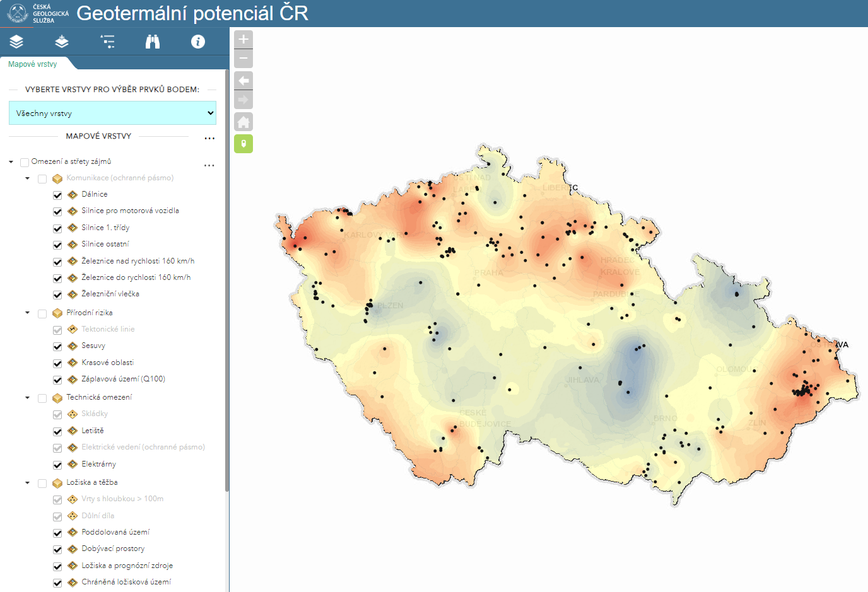This screenshot has height=592, width=868.
Task: Select the Mapové vrstvy tab
Action: (x=33, y=64)
